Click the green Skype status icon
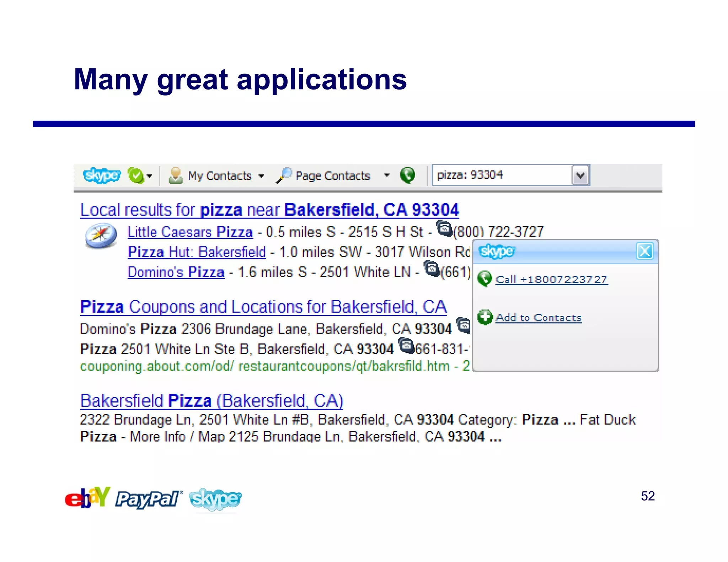Viewport: 728px width, 562px height. click(x=136, y=175)
